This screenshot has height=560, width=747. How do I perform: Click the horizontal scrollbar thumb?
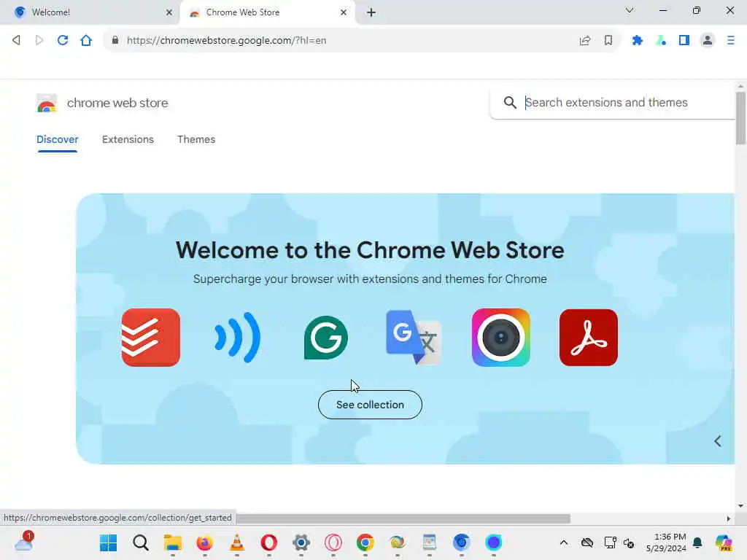point(403,518)
